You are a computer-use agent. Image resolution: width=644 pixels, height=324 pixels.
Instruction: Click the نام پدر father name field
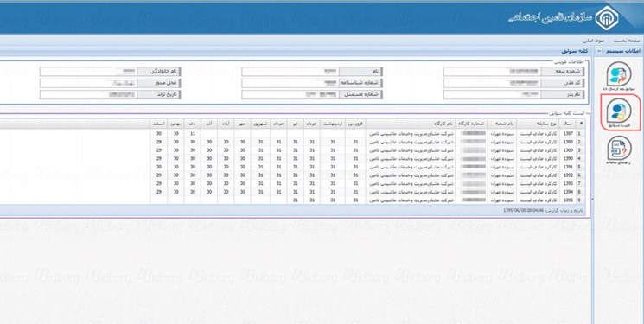click(492, 94)
